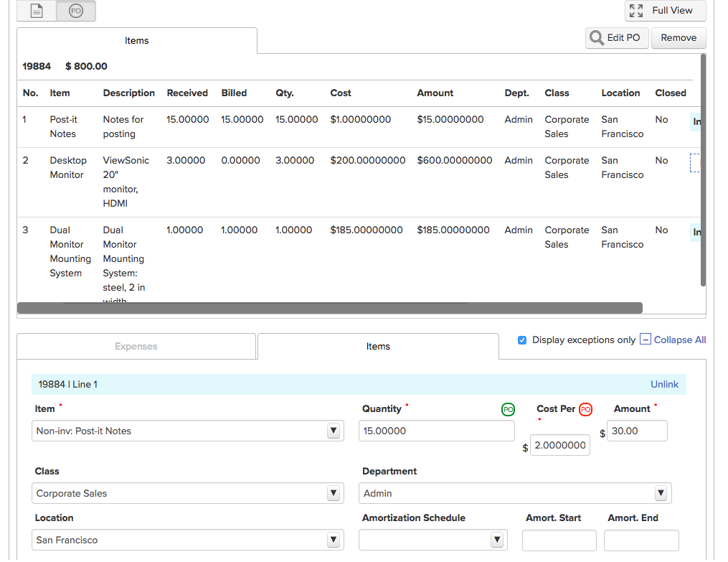Click the $185.00000000 cost cell
The height and width of the screenshot is (562, 728).
pos(367,230)
